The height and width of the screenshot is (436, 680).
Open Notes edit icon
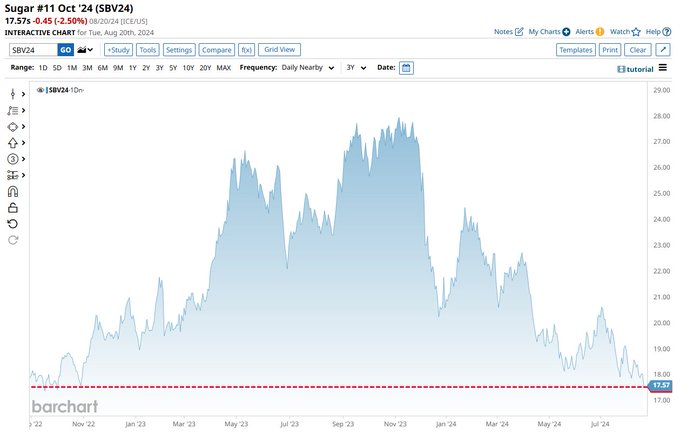[x=519, y=32]
